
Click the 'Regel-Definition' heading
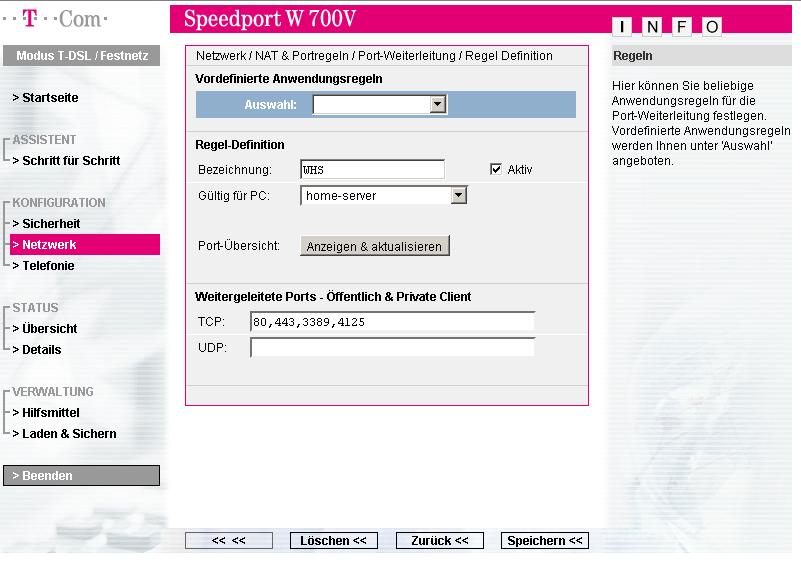pos(240,145)
